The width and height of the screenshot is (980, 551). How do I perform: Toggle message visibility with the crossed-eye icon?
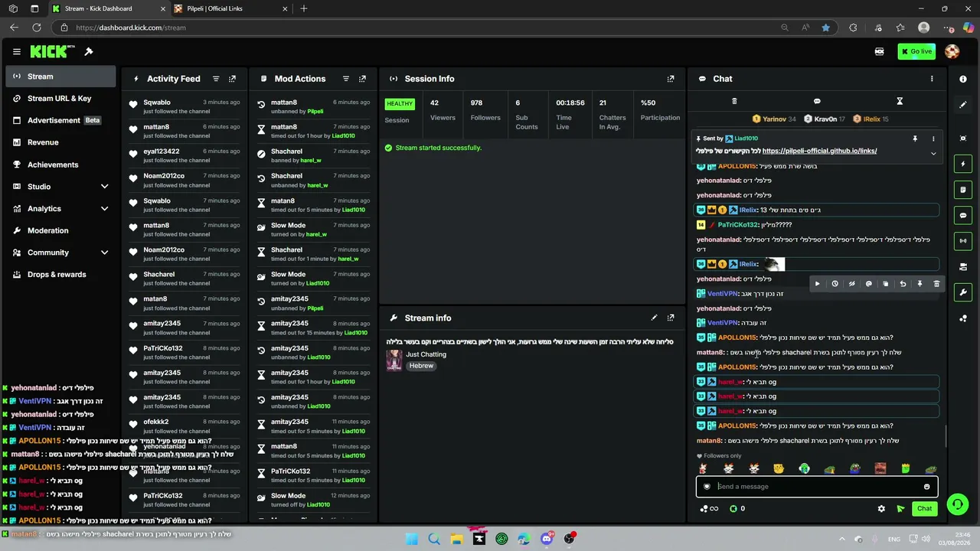click(x=851, y=284)
